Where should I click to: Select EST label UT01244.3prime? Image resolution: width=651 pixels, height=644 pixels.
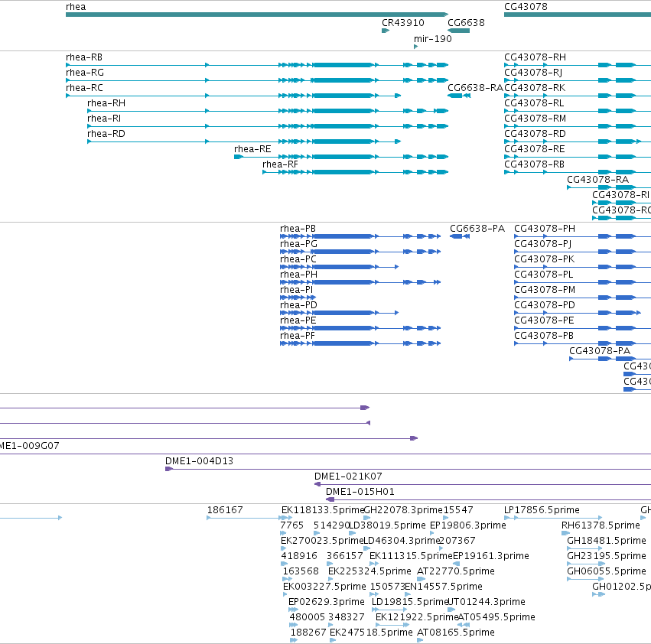pos(487,602)
